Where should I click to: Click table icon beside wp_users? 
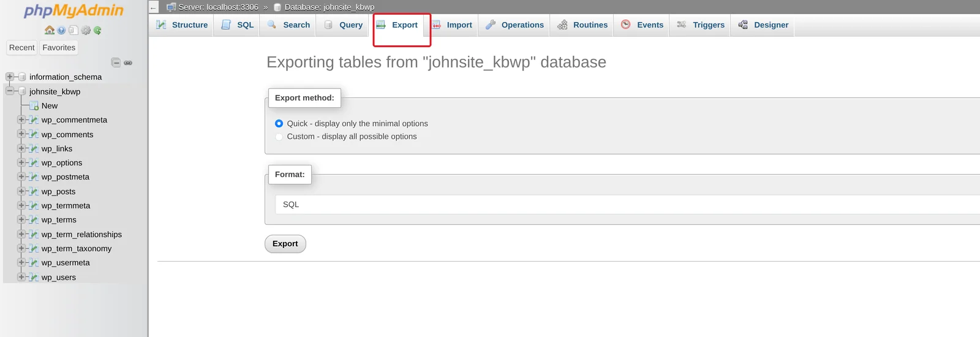coord(34,277)
